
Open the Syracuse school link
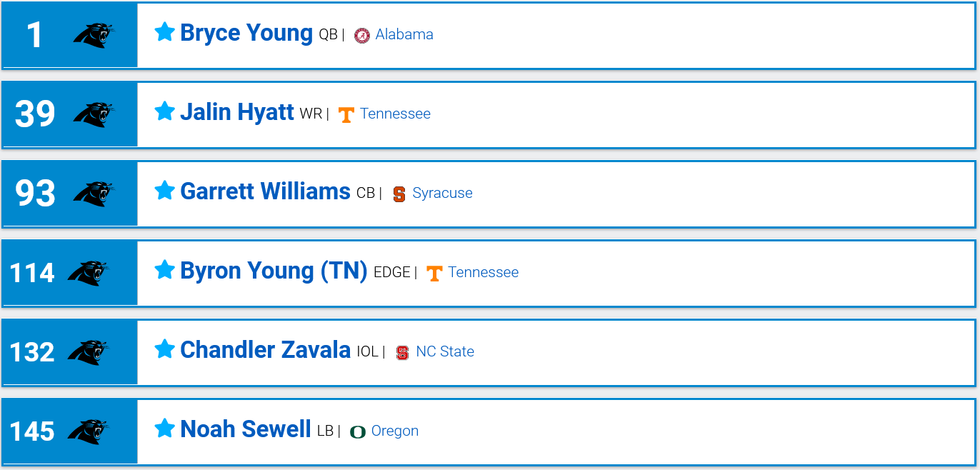(x=442, y=193)
